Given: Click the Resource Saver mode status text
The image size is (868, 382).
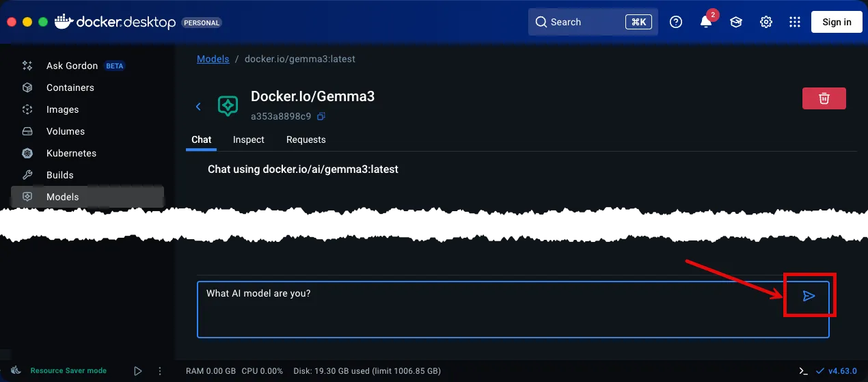Looking at the screenshot, I should click(68, 370).
